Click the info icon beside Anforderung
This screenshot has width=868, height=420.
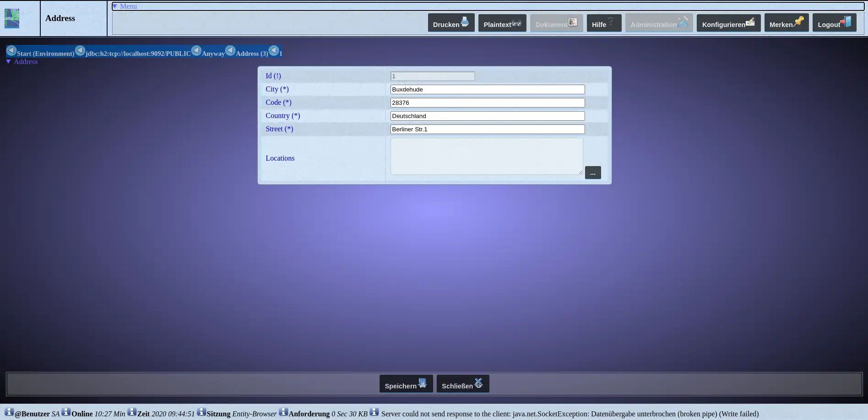[x=283, y=412]
